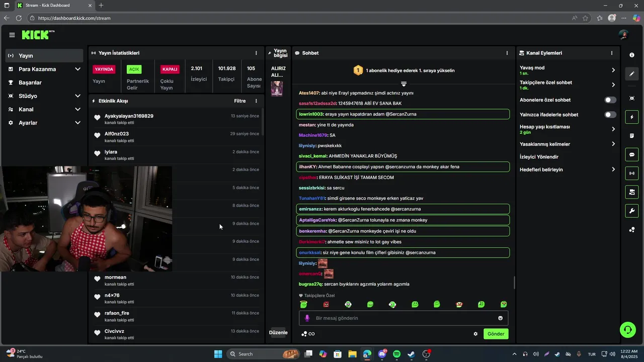
Task: Click the three-dots points icon in right toolbar
Action: [632, 230]
